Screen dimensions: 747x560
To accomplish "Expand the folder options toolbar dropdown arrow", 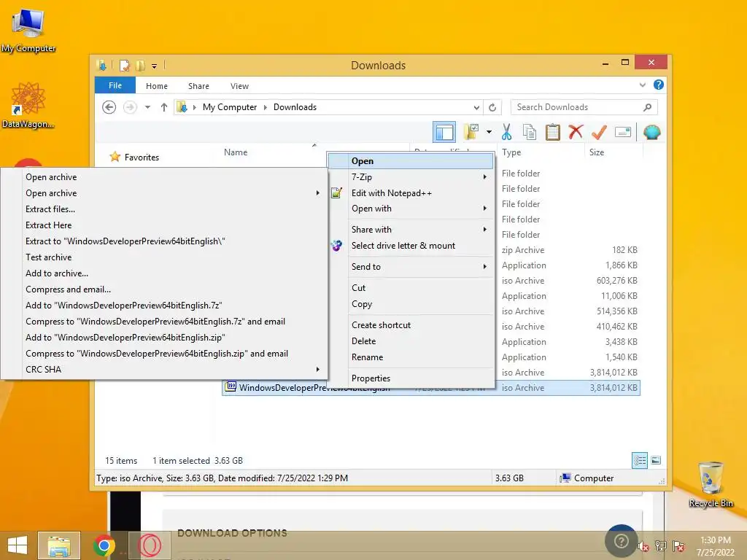I will pos(489,132).
